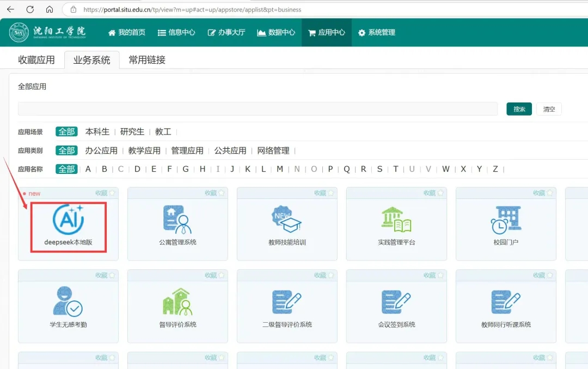Open 我的首页 in the top navigation

point(127,33)
